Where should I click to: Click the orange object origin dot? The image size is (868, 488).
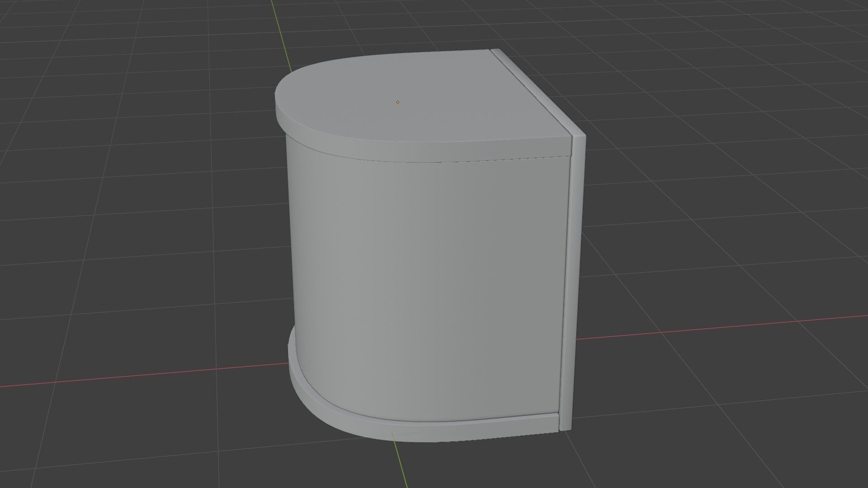tap(398, 102)
